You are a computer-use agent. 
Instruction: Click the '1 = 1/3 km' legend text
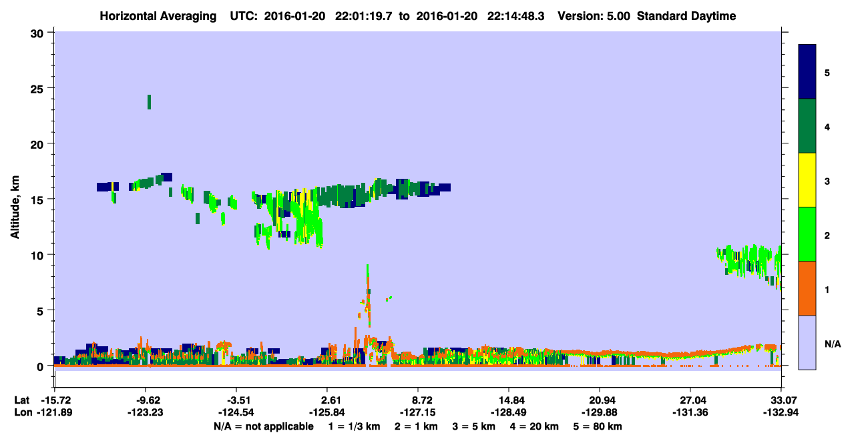tap(353, 426)
